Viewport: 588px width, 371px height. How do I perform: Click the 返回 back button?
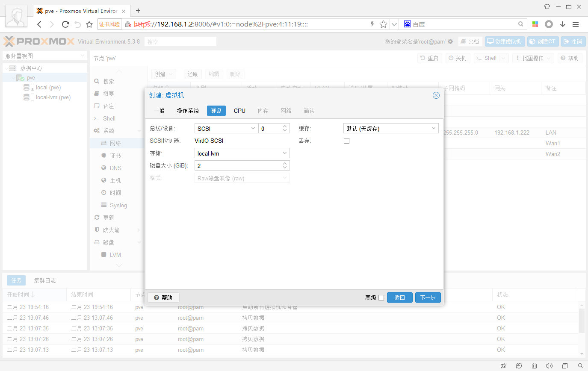point(400,297)
